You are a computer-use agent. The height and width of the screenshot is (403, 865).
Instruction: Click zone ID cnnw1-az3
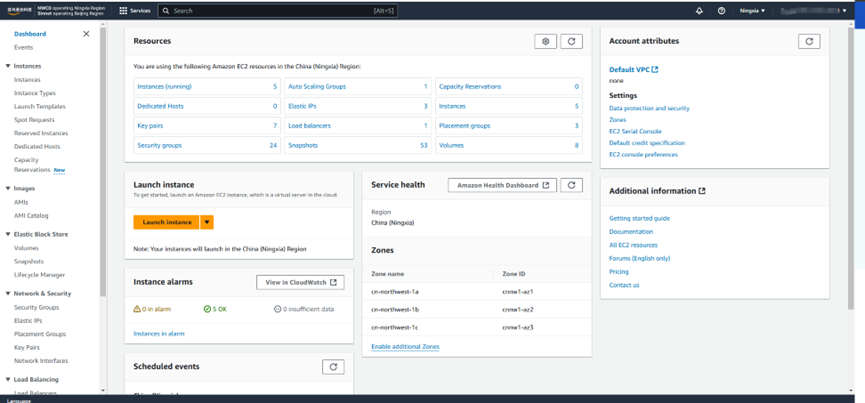click(517, 327)
